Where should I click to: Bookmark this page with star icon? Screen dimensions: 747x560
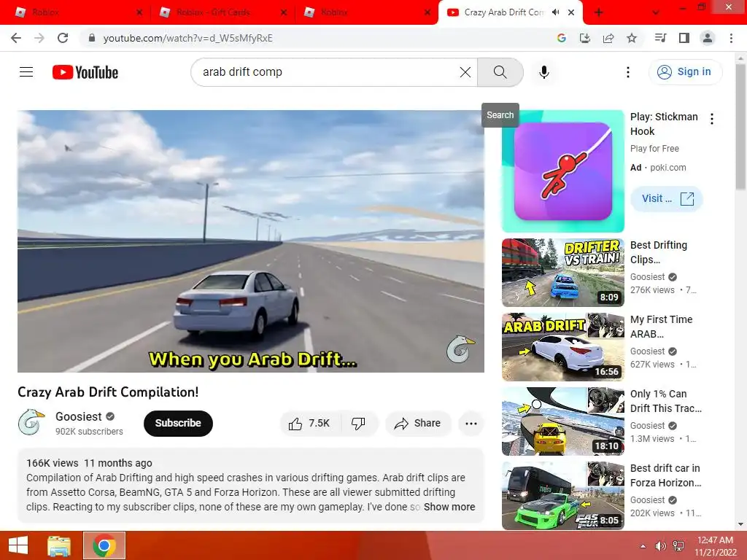tap(631, 38)
